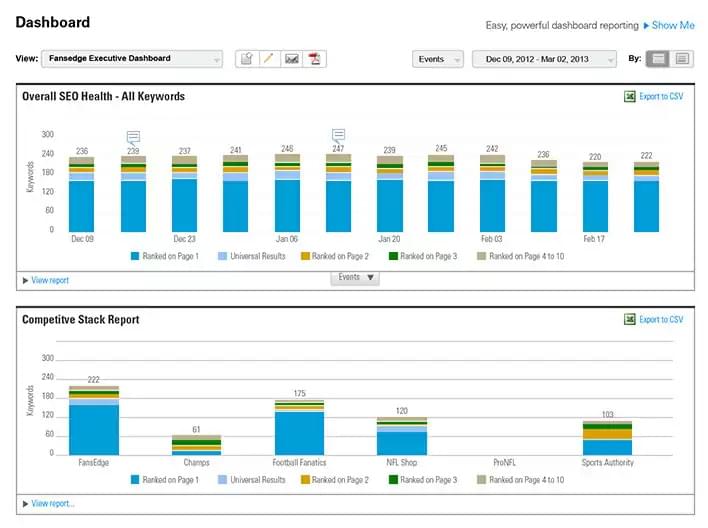This screenshot has height=528, width=708.
Task: Open the event note icon above bar 239
Action: coord(133,137)
